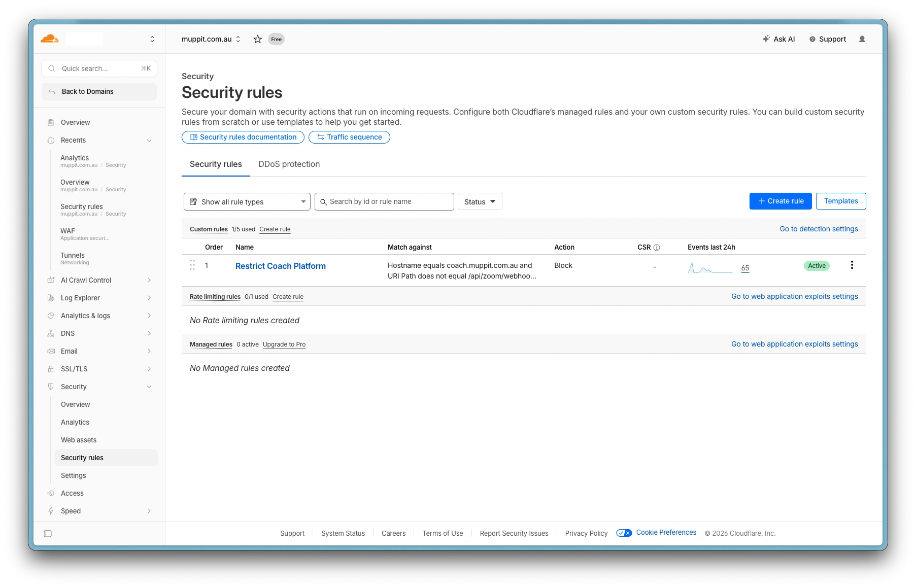This screenshot has height=588, width=916.
Task: Expand the DNS sidebar section
Action: tap(149, 333)
